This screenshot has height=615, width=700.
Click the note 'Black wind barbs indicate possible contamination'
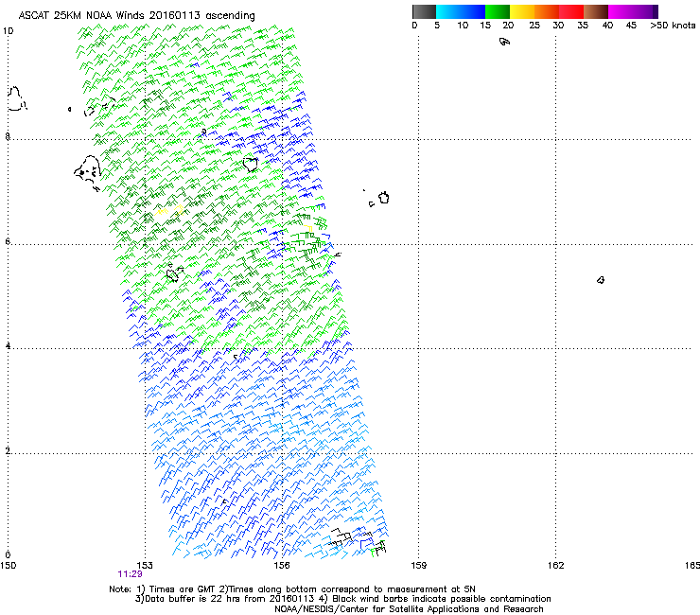pos(442,599)
